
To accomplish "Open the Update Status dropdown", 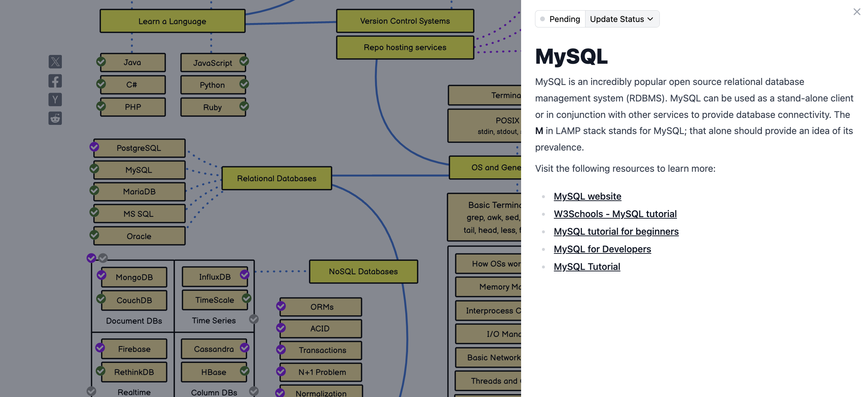I will [622, 19].
